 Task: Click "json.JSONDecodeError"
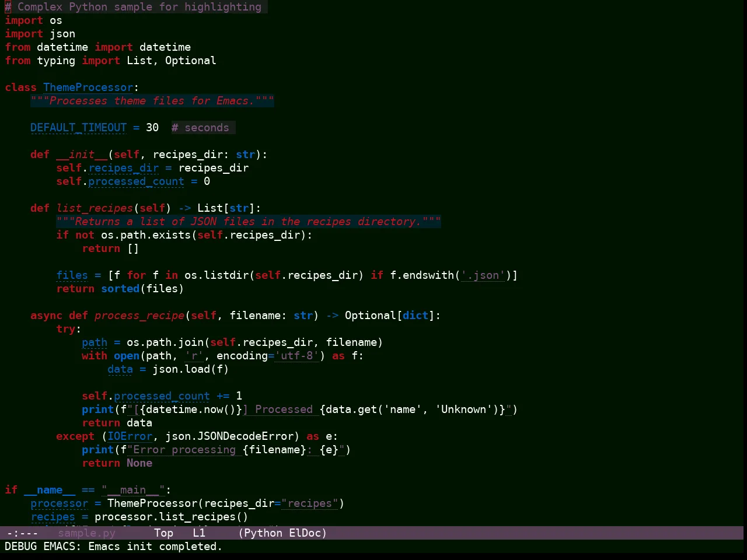[229, 436]
